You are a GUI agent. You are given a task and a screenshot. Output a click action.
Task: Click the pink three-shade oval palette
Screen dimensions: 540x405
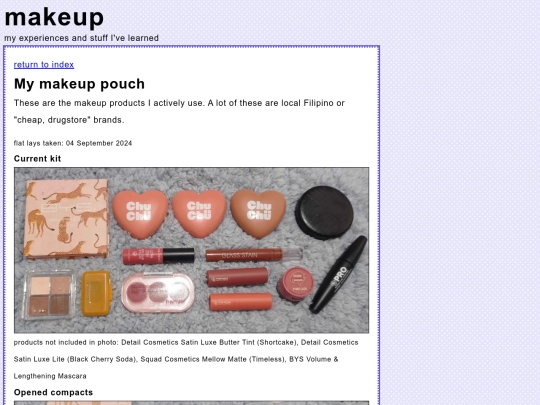pyautogui.click(x=158, y=292)
